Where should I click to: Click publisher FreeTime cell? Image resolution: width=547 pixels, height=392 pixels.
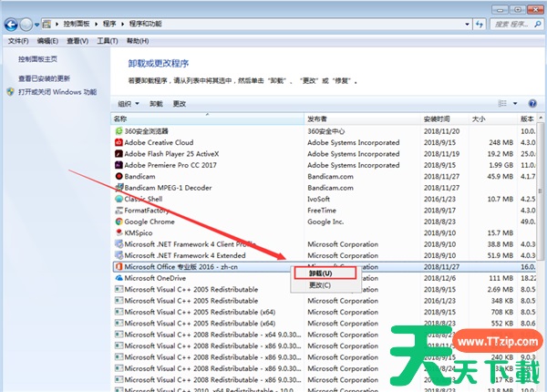322,211
